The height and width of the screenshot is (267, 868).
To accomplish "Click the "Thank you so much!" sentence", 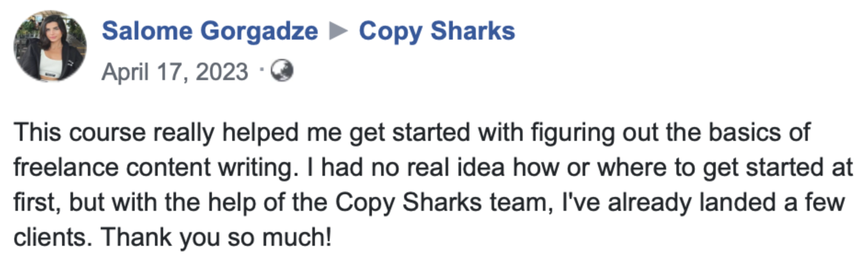I will [x=216, y=238].
